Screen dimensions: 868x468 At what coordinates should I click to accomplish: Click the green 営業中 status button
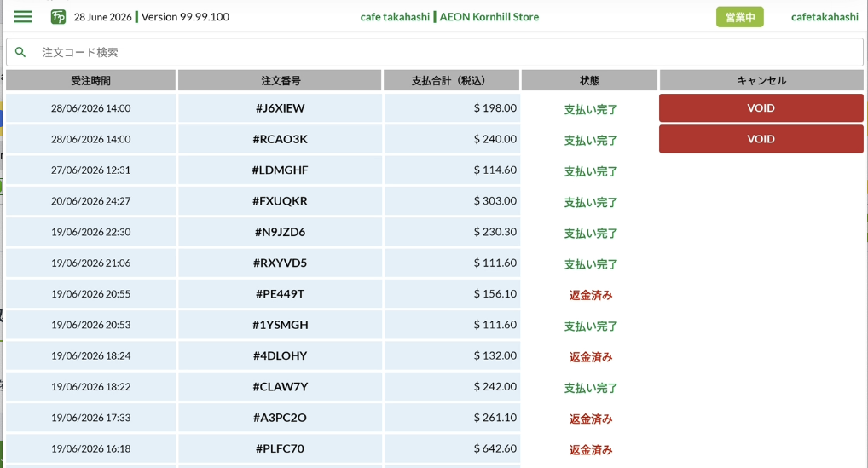coord(739,17)
